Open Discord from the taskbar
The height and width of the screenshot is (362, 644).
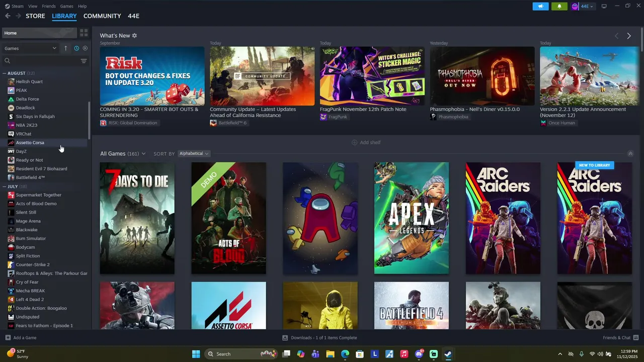tap(419, 354)
